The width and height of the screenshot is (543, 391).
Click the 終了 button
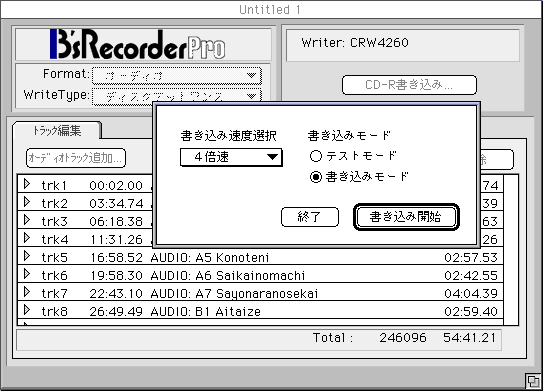[310, 217]
